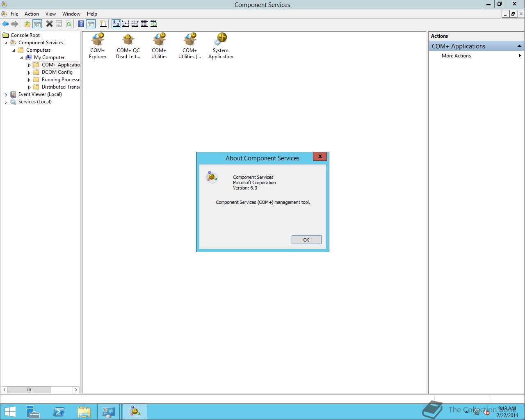Click the blue Help question-mark icon

[x=81, y=24]
